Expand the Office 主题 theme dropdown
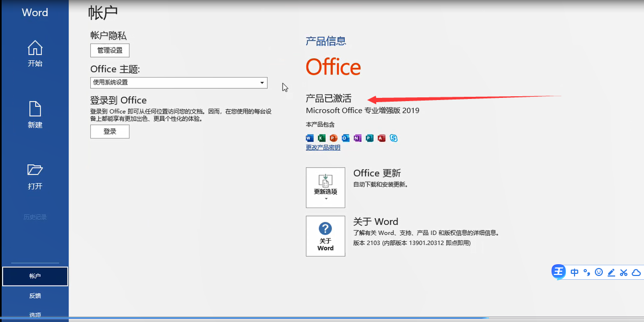Screen dimensions: 644x322 click(179, 82)
